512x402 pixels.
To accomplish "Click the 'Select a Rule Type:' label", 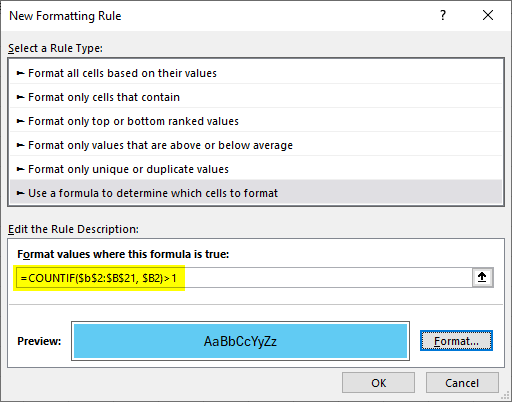I will (55, 48).
